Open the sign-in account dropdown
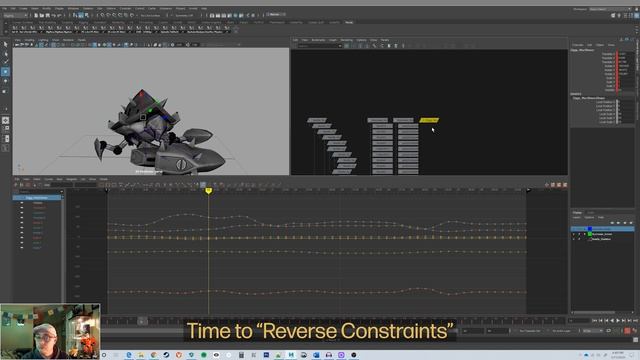The width and height of the screenshot is (640, 360). pyautogui.click(x=276, y=15)
